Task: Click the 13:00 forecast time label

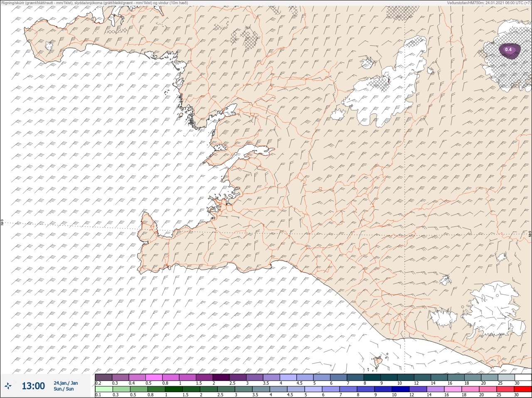Action: [33, 386]
